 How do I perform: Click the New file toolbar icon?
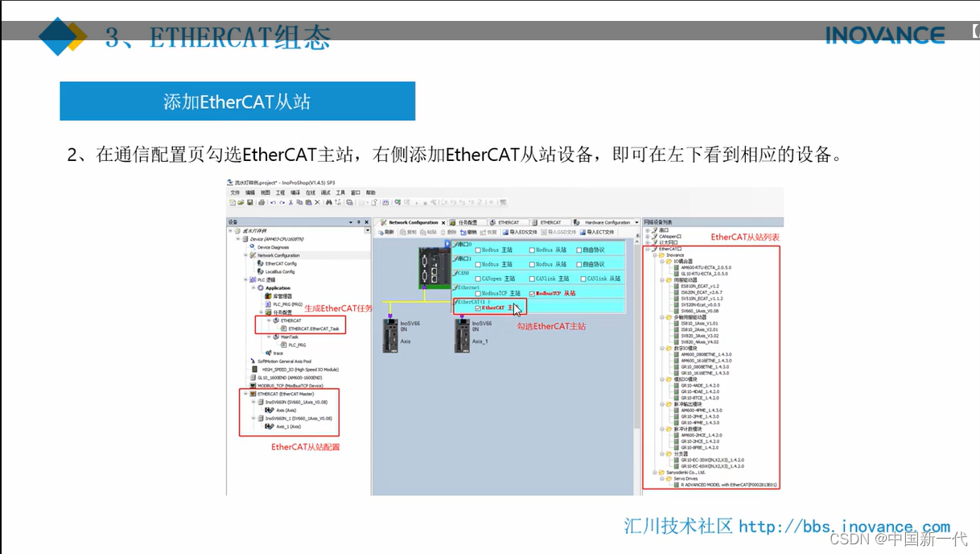233,202
